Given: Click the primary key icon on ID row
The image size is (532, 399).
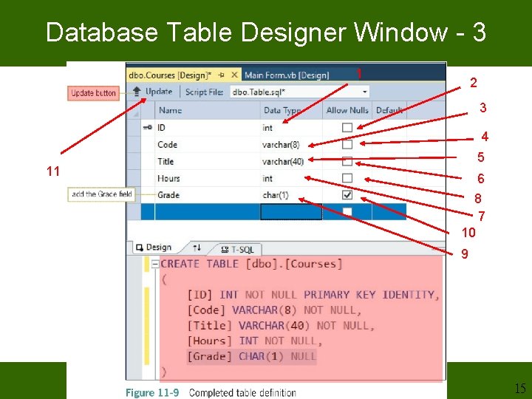Looking at the screenshot, I should (x=148, y=128).
